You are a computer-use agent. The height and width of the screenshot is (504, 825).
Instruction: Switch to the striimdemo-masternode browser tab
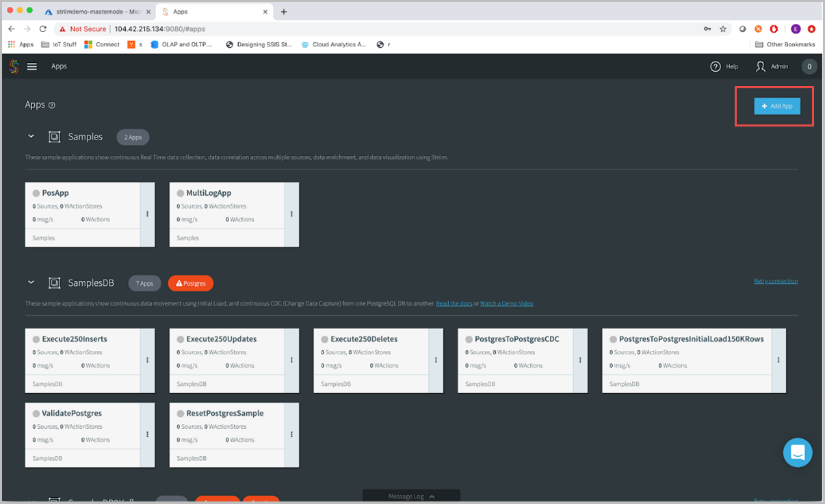click(96, 12)
